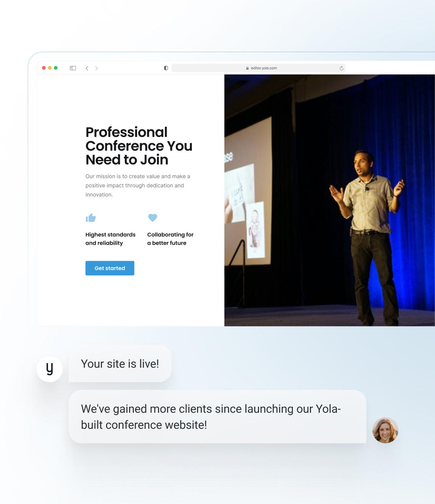Screen dimensions: 435x504
Task: Select the 'Highest standards and reliability' label
Action: coord(110,239)
